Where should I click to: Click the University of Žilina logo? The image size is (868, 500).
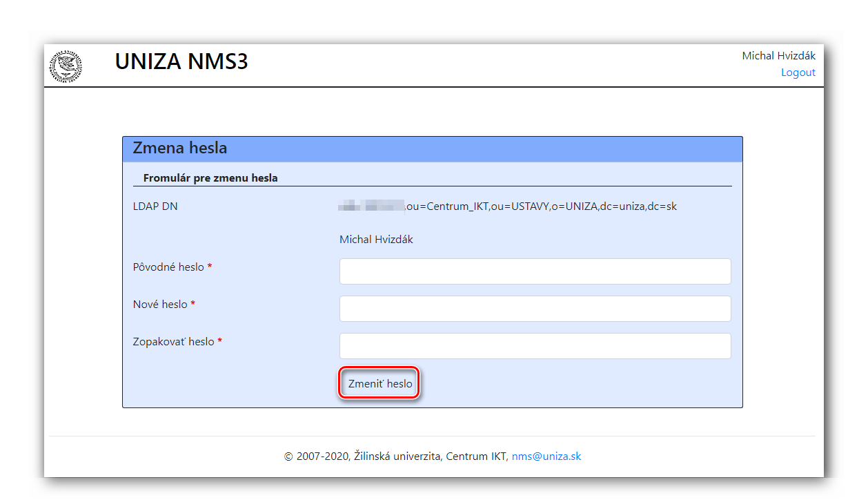point(66,66)
